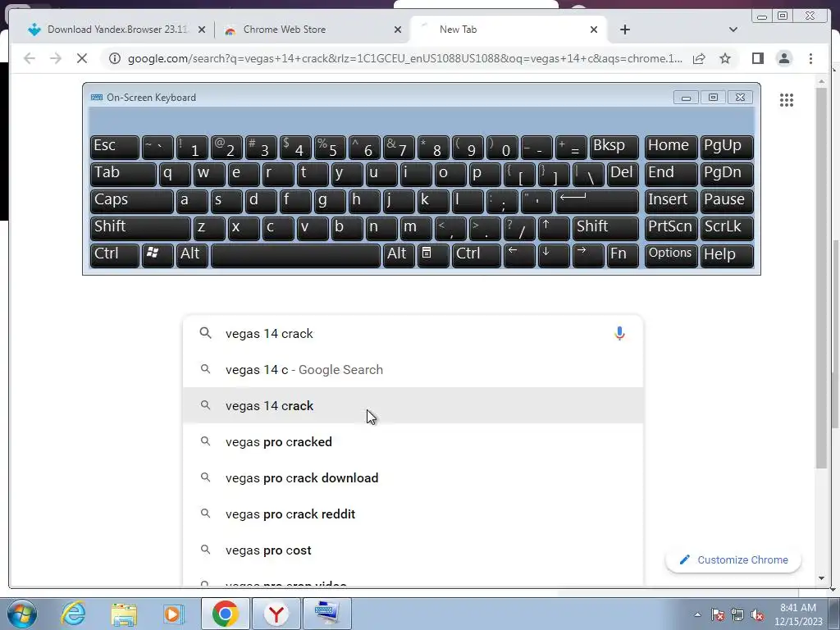Click the browser forward arrow
Screen dimensions: 840x630
pos(56,58)
